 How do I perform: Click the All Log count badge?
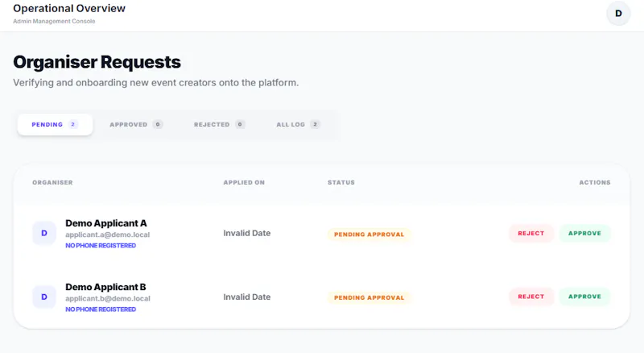point(315,124)
